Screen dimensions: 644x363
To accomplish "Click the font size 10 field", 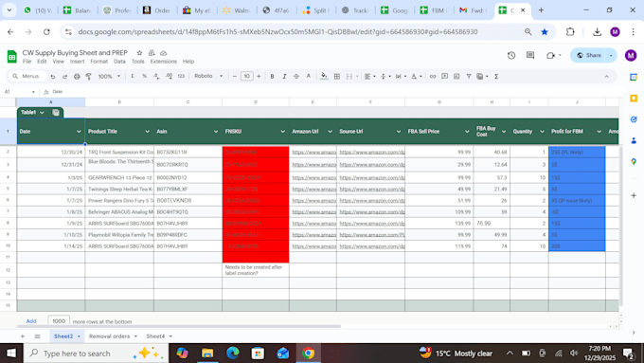I will (246, 76).
